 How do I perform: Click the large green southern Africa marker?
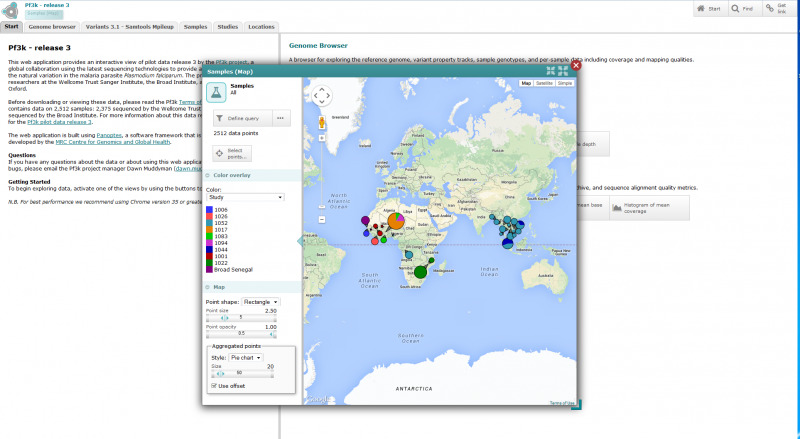point(420,272)
